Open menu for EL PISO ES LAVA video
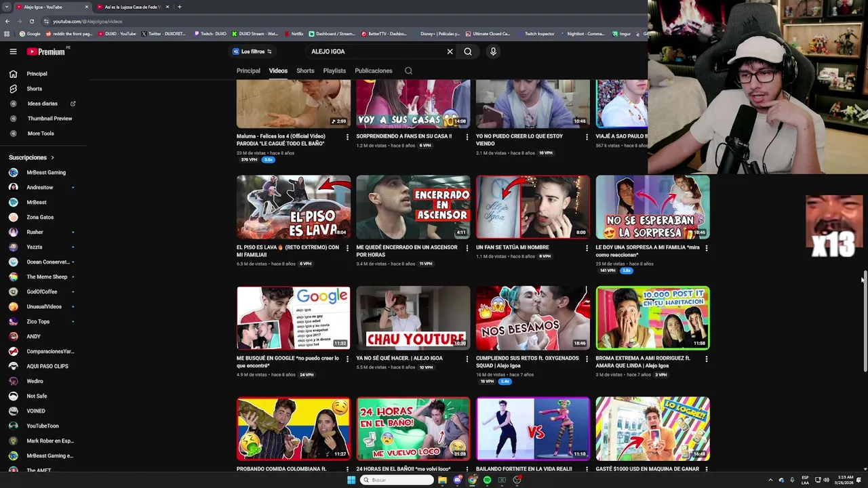 click(x=347, y=248)
